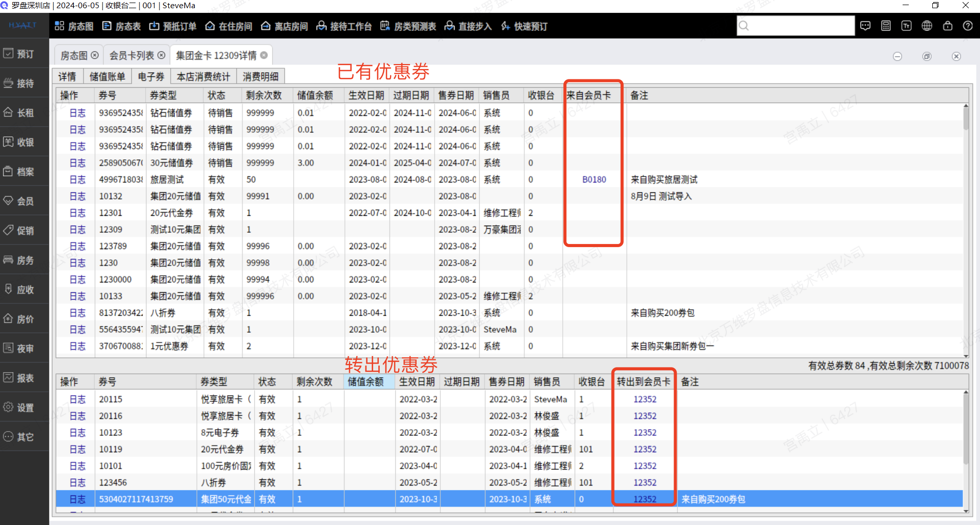Open the 报表 sidebar module

(x=25, y=378)
